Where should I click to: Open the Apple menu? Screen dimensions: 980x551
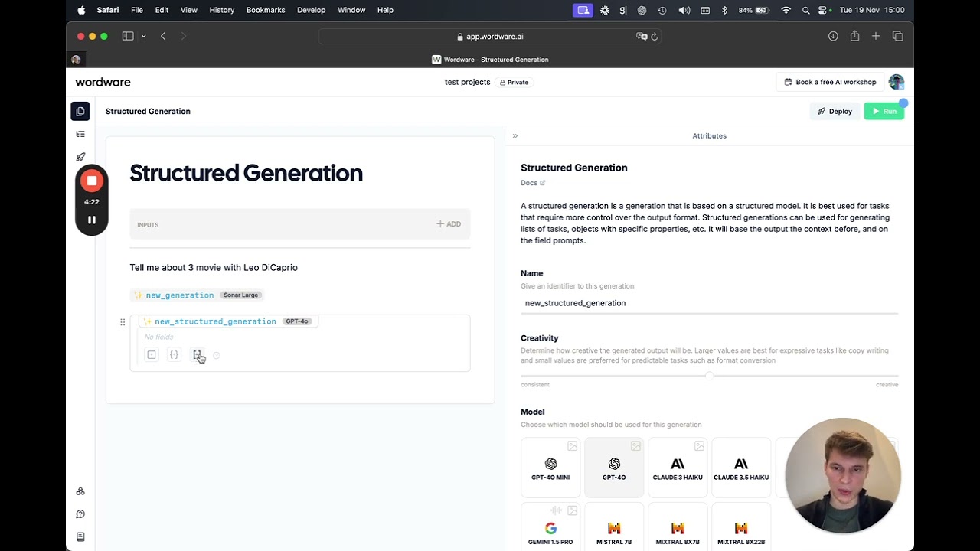(81, 10)
